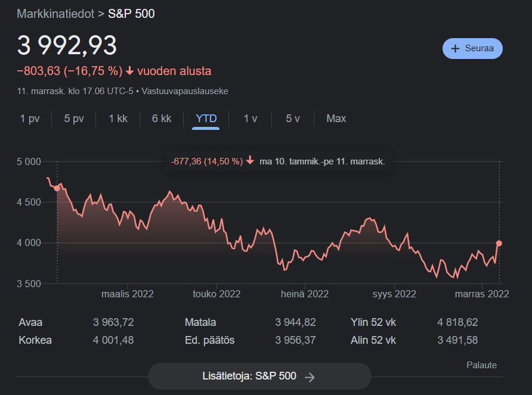Screen dimensions: 532x395
Task: Click the chart end marker dot at November
Action: 499,243
